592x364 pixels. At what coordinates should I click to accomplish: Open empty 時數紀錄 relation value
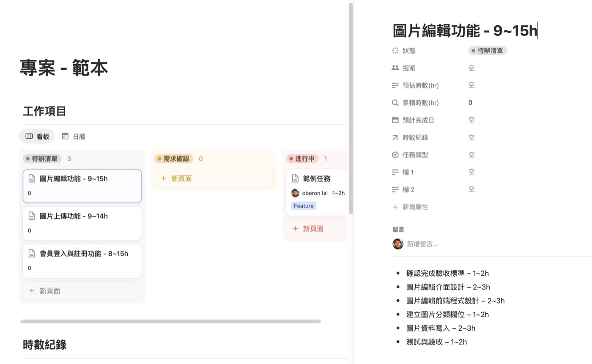pyautogui.click(x=471, y=137)
